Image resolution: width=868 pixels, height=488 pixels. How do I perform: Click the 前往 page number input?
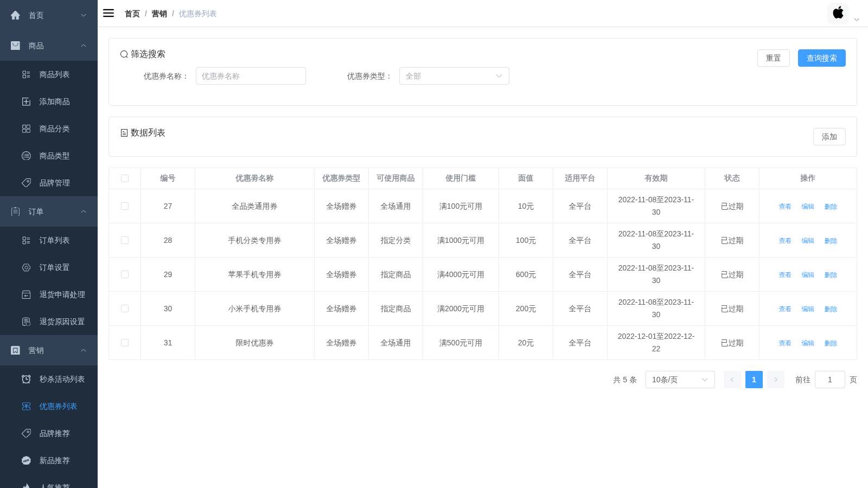[x=830, y=380]
